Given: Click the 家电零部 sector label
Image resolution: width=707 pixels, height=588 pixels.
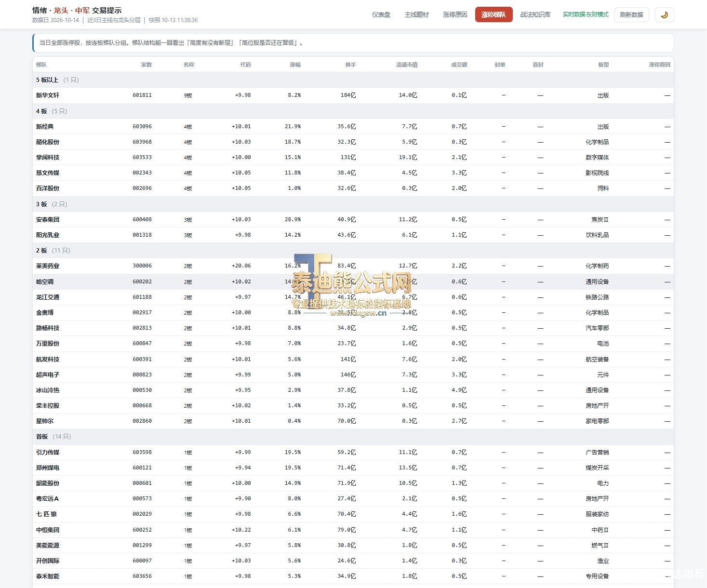Looking at the screenshot, I should [x=598, y=421].
